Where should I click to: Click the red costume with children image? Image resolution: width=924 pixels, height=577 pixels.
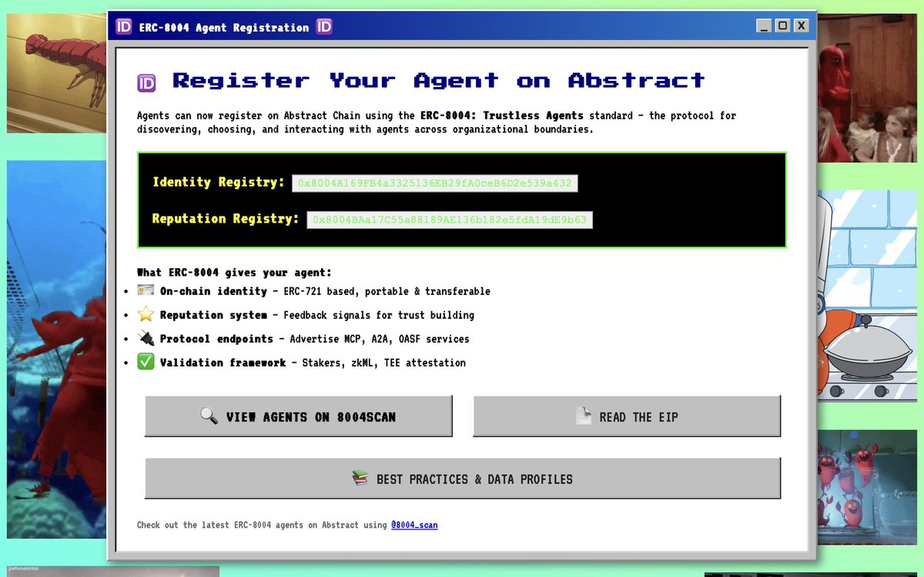point(867,88)
